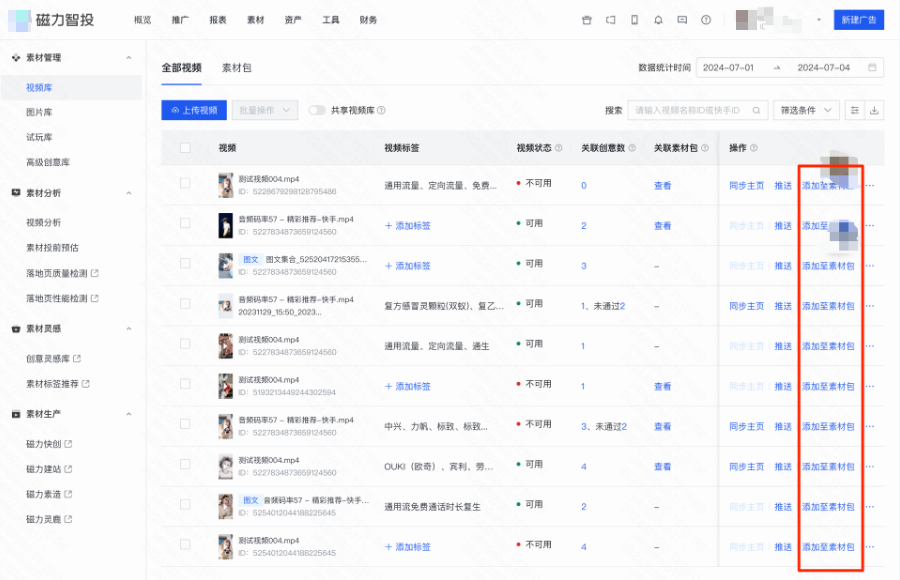Open the message chat icon in header
Viewport: 900px width, 580px height.
tap(682, 20)
